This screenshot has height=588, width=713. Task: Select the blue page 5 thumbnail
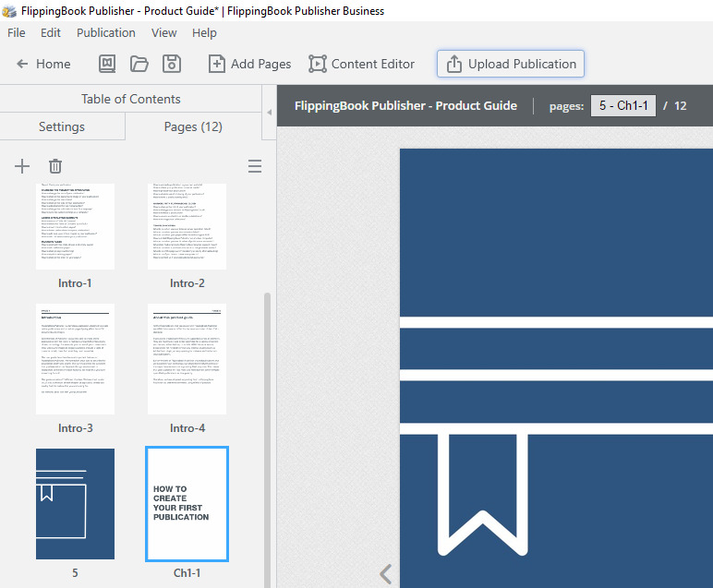pos(75,504)
